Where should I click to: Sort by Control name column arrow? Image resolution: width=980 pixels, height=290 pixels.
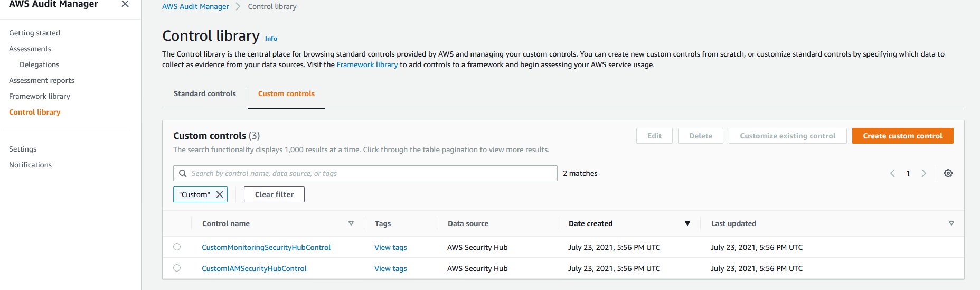pos(351,223)
